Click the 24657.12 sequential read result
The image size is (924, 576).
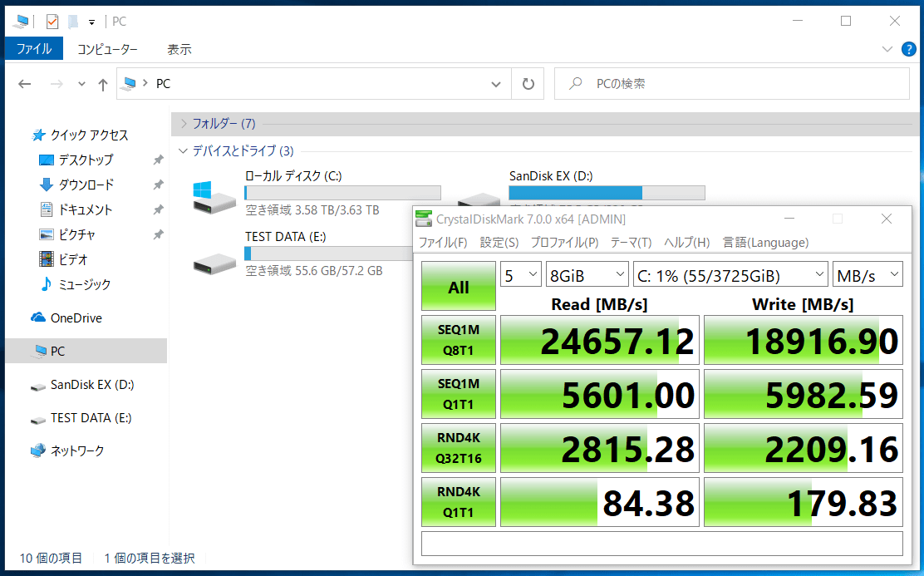pos(599,340)
